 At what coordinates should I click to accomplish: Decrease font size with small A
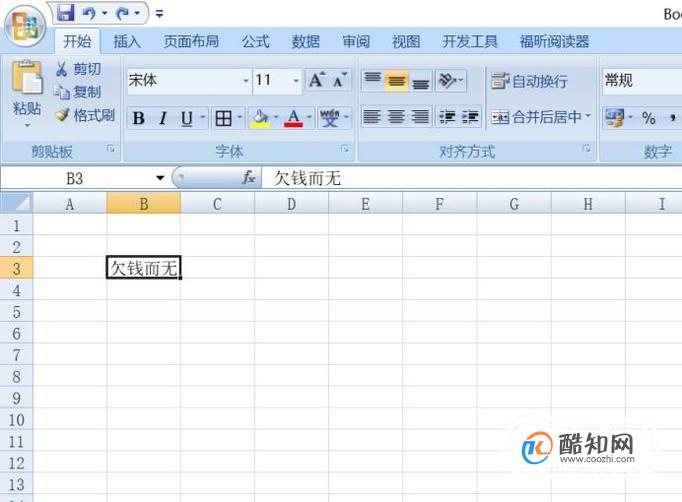tap(340, 80)
